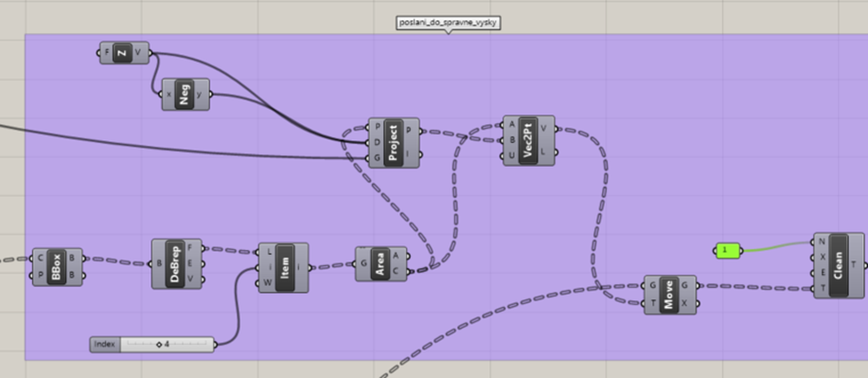Click the Index slider name label
This screenshot has width=868, height=378.
(x=104, y=344)
